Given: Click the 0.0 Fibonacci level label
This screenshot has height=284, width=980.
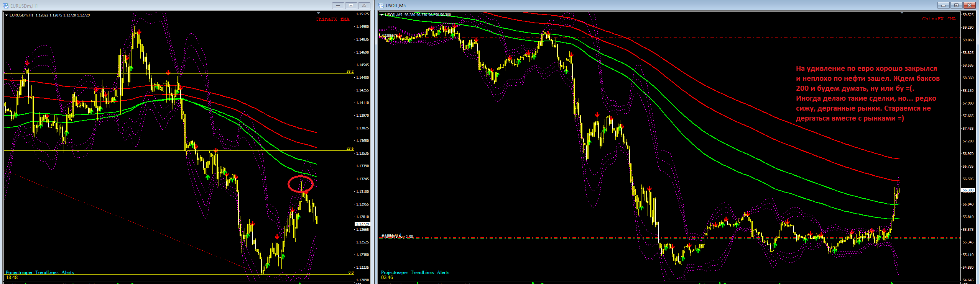Looking at the screenshot, I should pyautogui.click(x=351, y=273).
